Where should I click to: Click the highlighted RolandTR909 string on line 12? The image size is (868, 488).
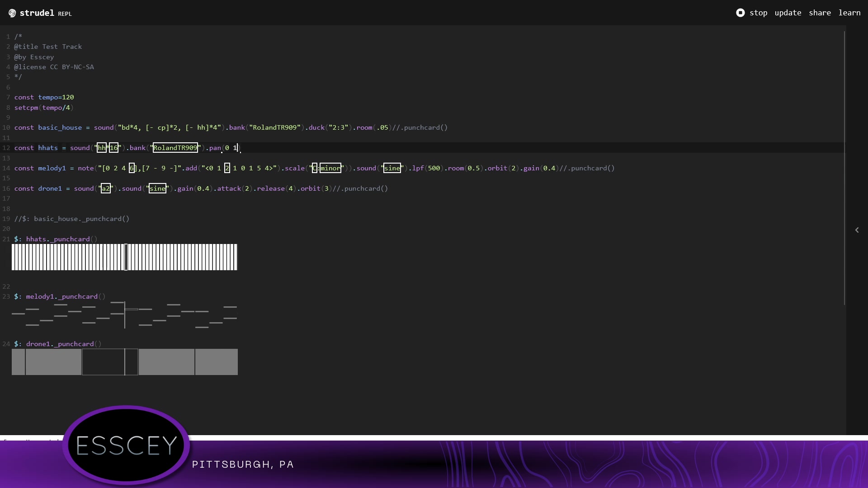pyautogui.click(x=175, y=148)
